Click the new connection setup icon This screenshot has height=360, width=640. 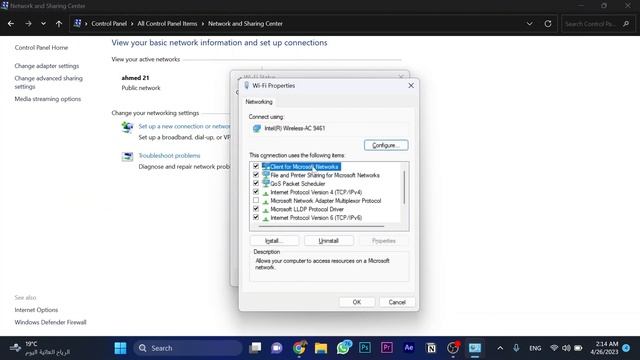(127, 127)
